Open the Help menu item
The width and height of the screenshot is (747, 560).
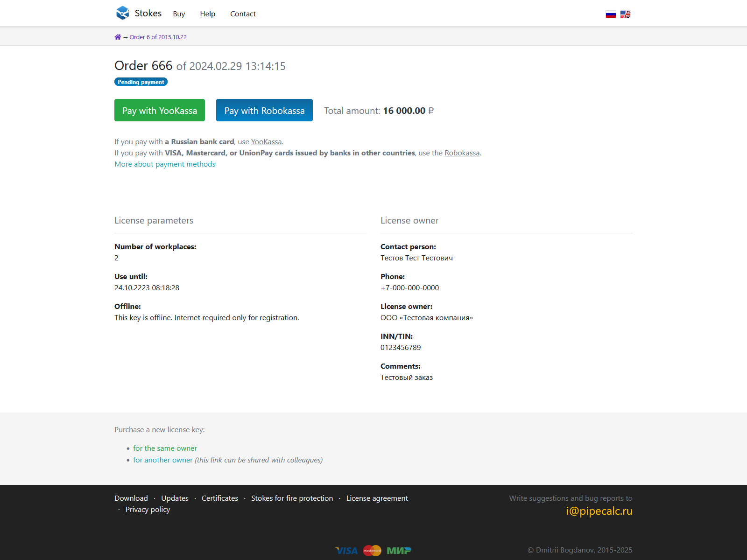click(207, 14)
